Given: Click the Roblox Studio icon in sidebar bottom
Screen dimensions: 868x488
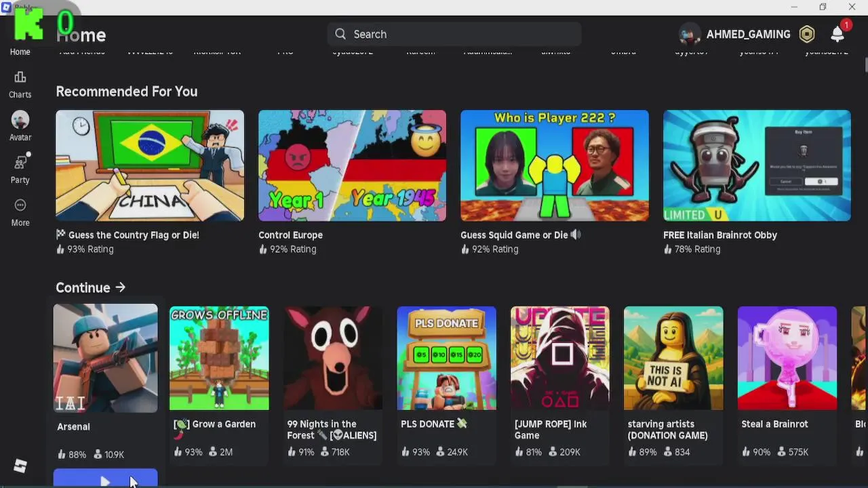Looking at the screenshot, I should click(x=20, y=466).
